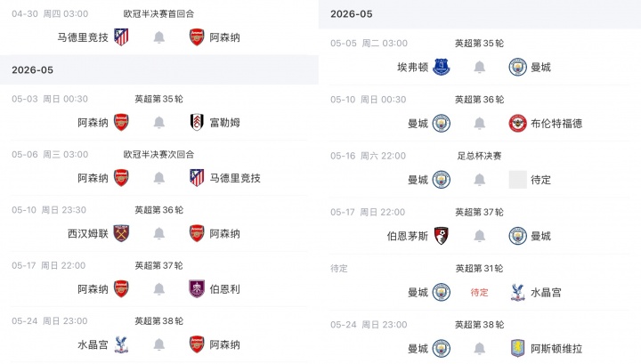
Task: Toggle reminder bell for 曼城 vs 阿斯顿维拉
Action: click(479, 347)
